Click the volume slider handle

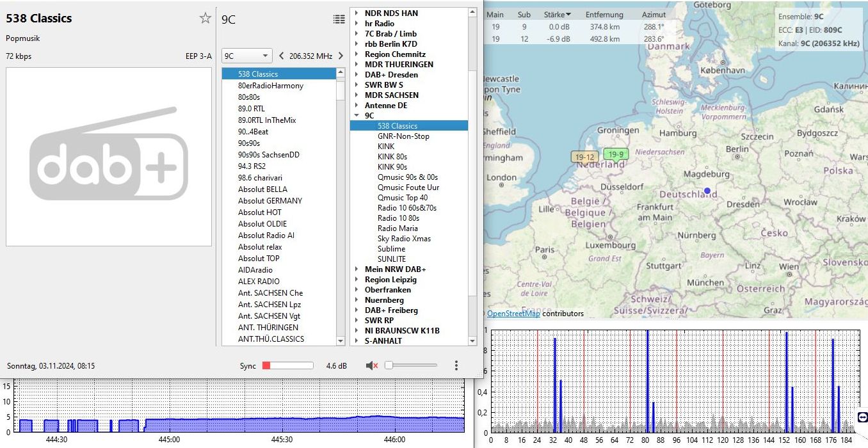coord(389,365)
